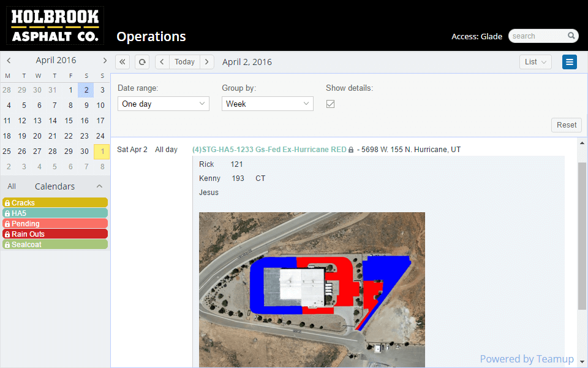This screenshot has width=588, height=368.
Task: Open the Date range One day dropdown
Action: (x=163, y=104)
